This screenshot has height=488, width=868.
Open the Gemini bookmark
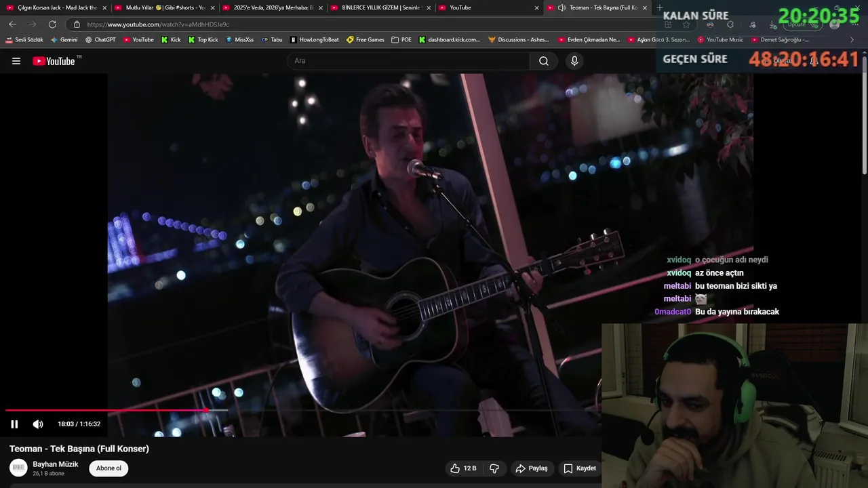point(64,40)
